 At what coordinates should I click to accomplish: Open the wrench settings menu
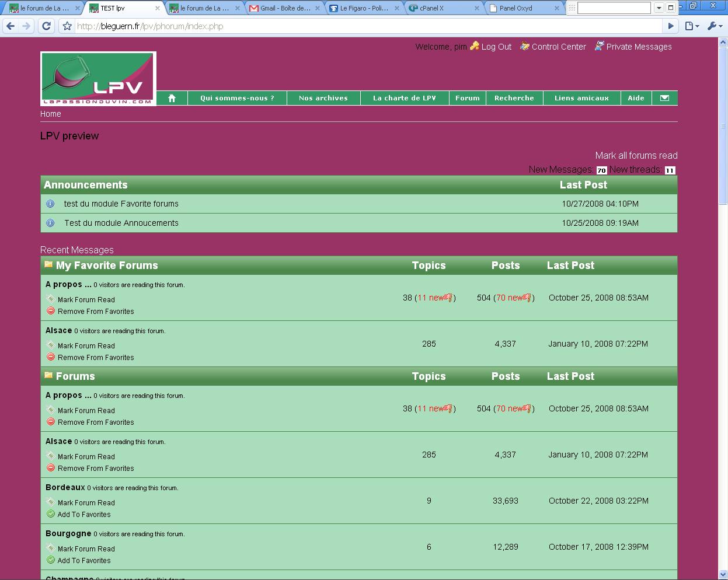pos(715,26)
